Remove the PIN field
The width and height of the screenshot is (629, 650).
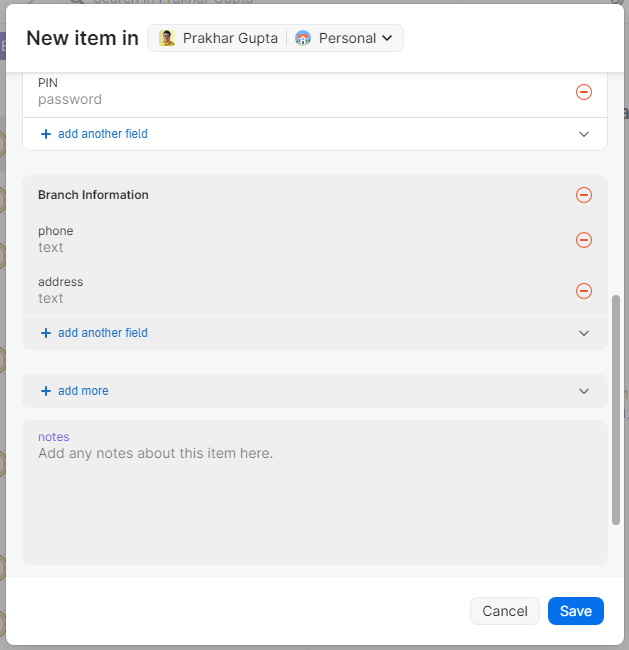(x=584, y=92)
